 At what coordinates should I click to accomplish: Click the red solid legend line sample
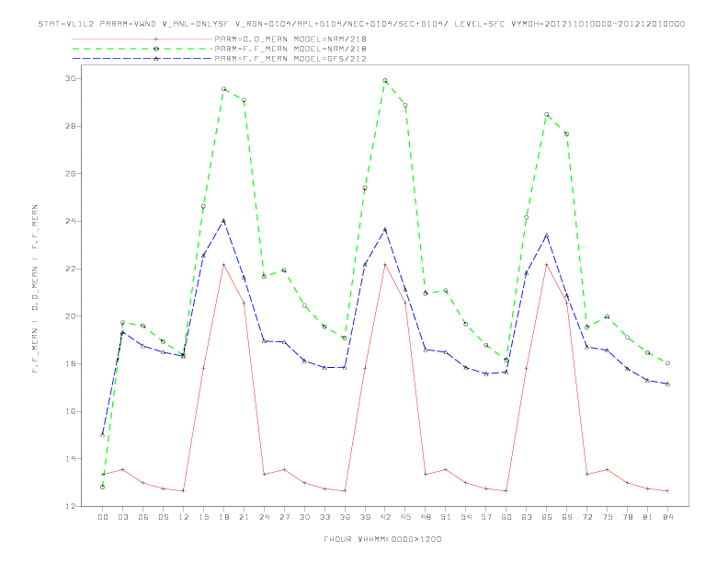(142, 39)
